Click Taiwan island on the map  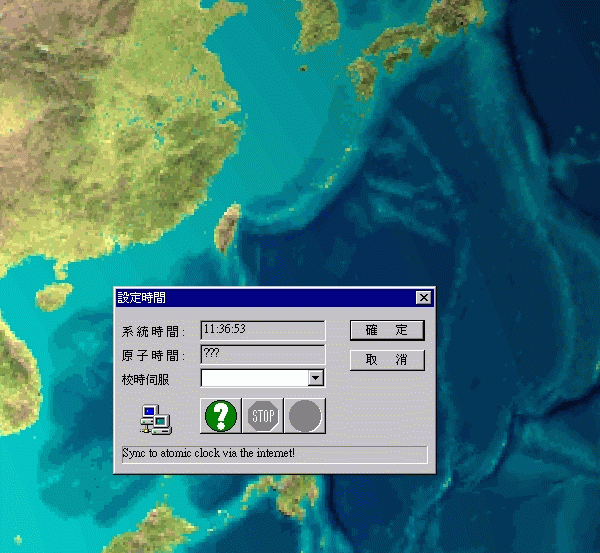230,225
